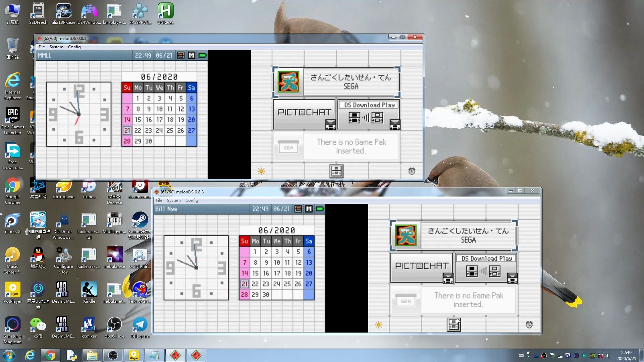Open Config menu in bottom melonDS window

[192, 200]
